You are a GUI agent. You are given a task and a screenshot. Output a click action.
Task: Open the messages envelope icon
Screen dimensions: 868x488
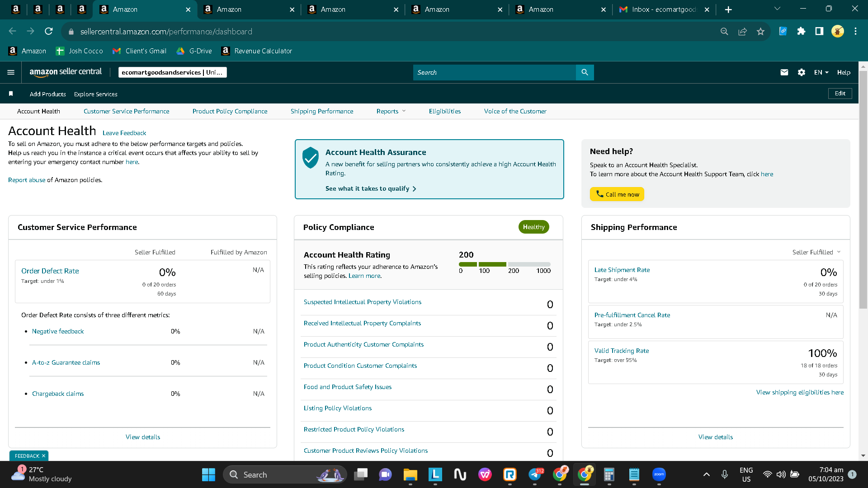(x=784, y=72)
